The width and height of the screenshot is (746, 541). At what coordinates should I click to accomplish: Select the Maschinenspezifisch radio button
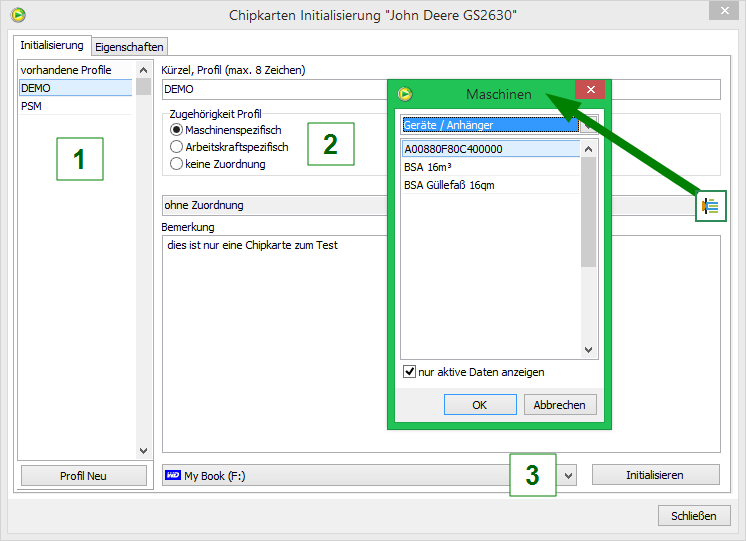click(x=177, y=130)
